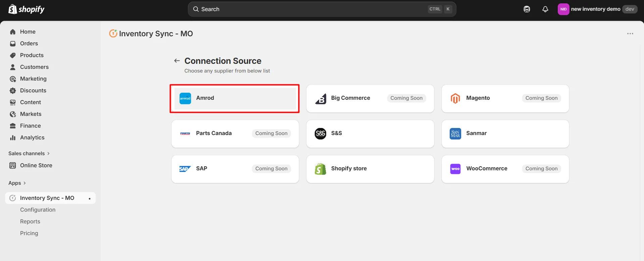Click the Orders inbox icon

13,43
